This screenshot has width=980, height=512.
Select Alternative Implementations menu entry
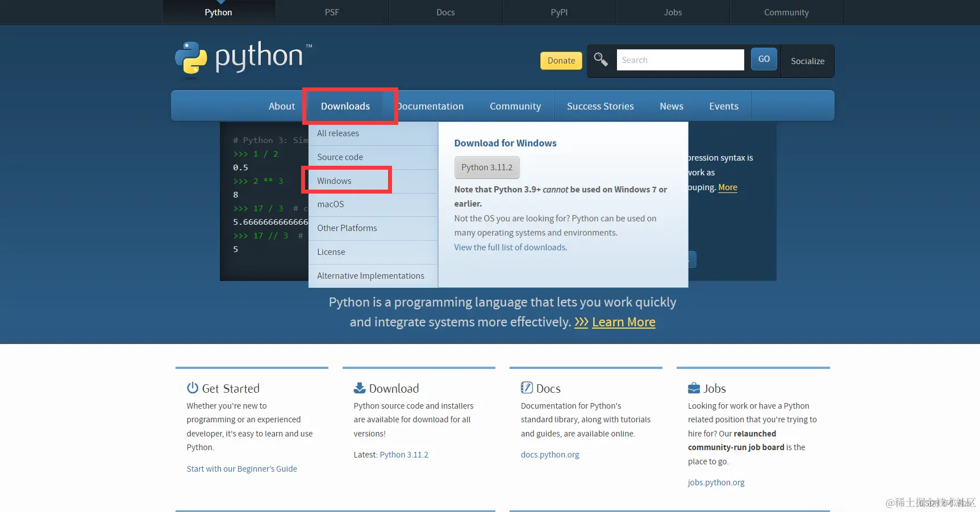pyautogui.click(x=373, y=276)
